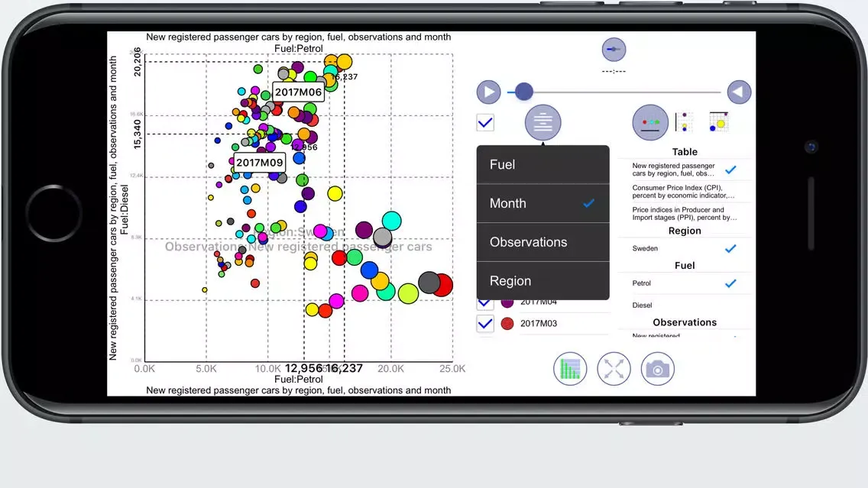Take a snapshot with the camera icon
The height and width of the screenshot is (488, 868).
[x=658, y=369]
